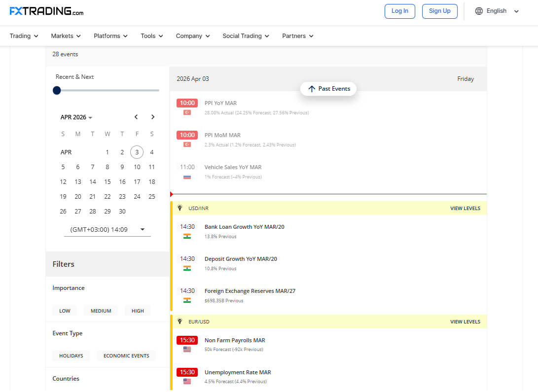This screenshot has height=392, width=538.
Task: Open the Bank Loan Growth YoY event
Action: pyautogui.click(x=244, y=227)
